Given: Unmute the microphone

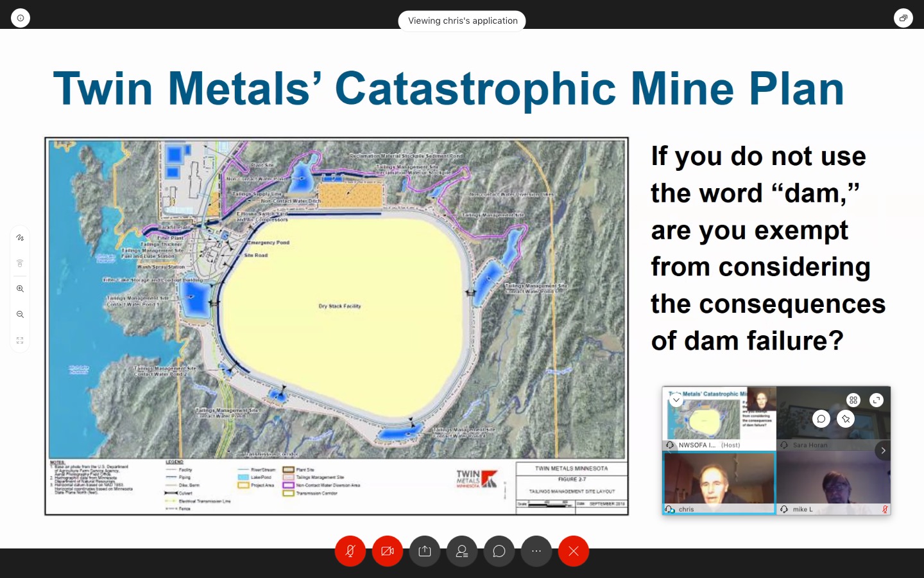Looking at the screenshot, I should (x=350, y=551).
